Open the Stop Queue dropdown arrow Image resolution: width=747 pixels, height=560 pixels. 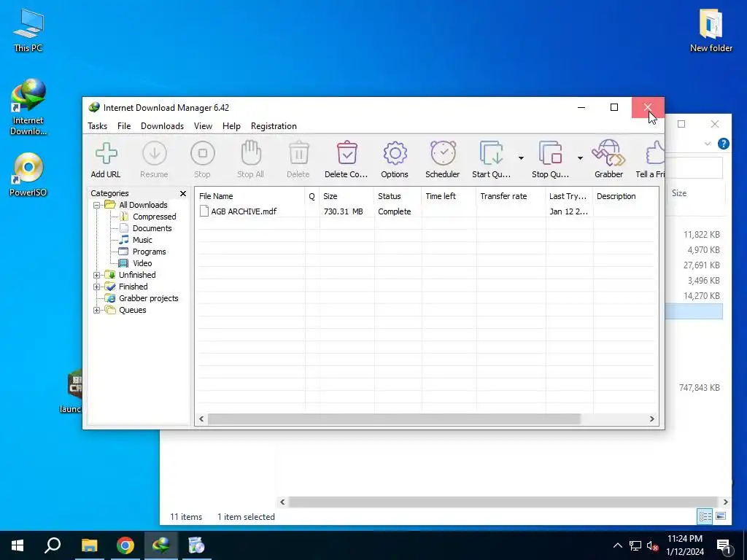pyautogui.click(x=580, y=157)
